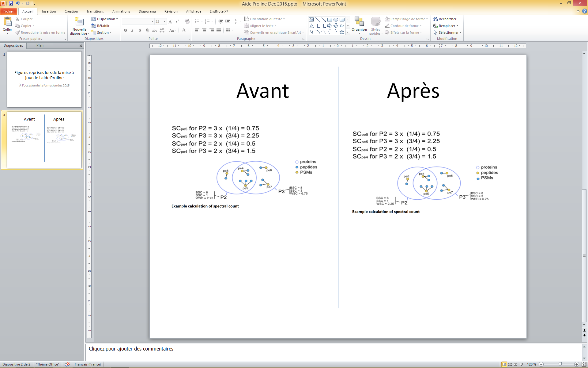Click the Organiser arrange icon
588x368 pixels.
[359, 22]
